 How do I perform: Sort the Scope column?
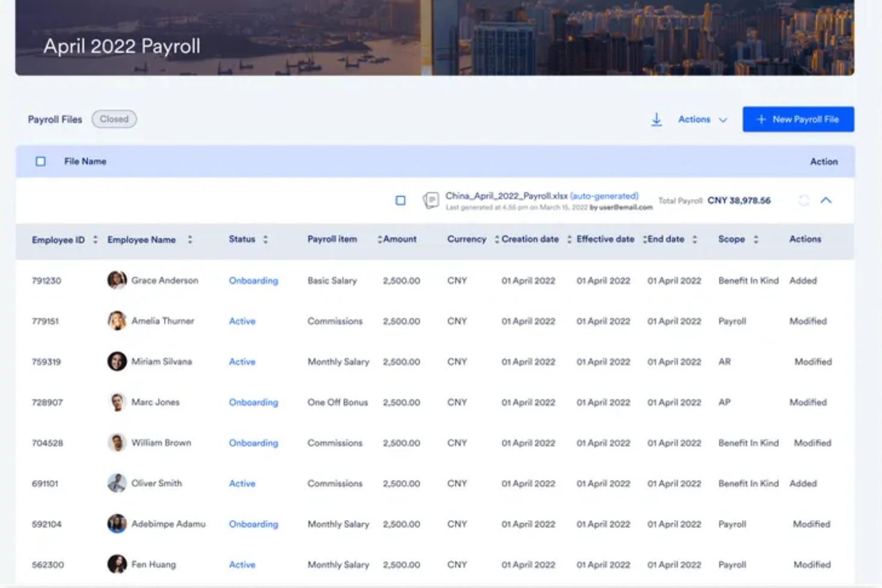(x=756, y=239)
